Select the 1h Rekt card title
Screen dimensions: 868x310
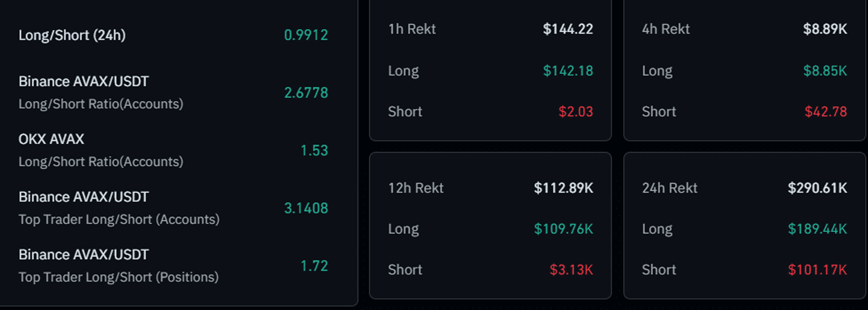coord(412,29)
